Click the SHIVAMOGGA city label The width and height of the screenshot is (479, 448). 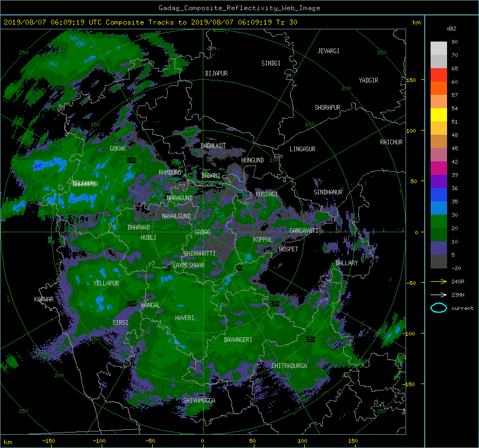[199, 400]
